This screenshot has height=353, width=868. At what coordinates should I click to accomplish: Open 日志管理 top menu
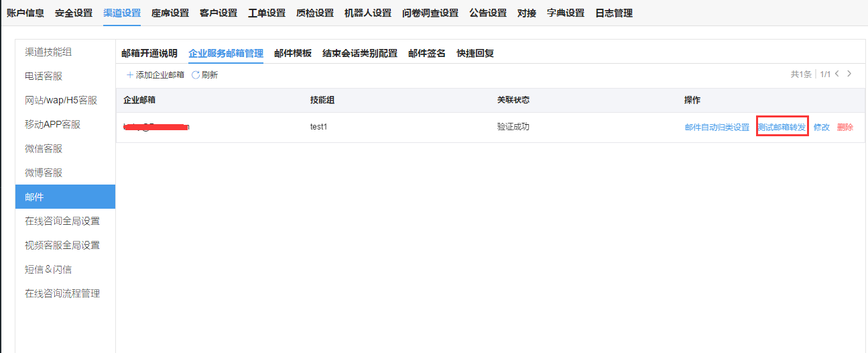614,13
